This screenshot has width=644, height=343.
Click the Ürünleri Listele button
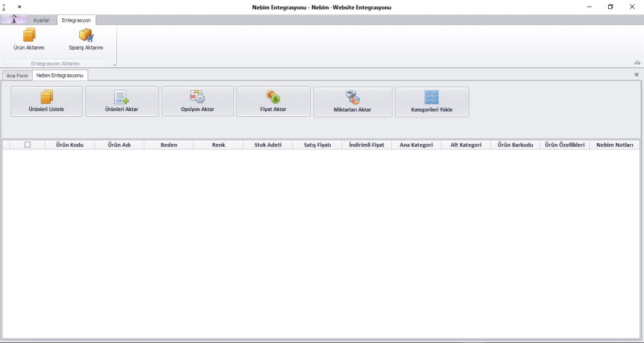(x=47, y=101)
